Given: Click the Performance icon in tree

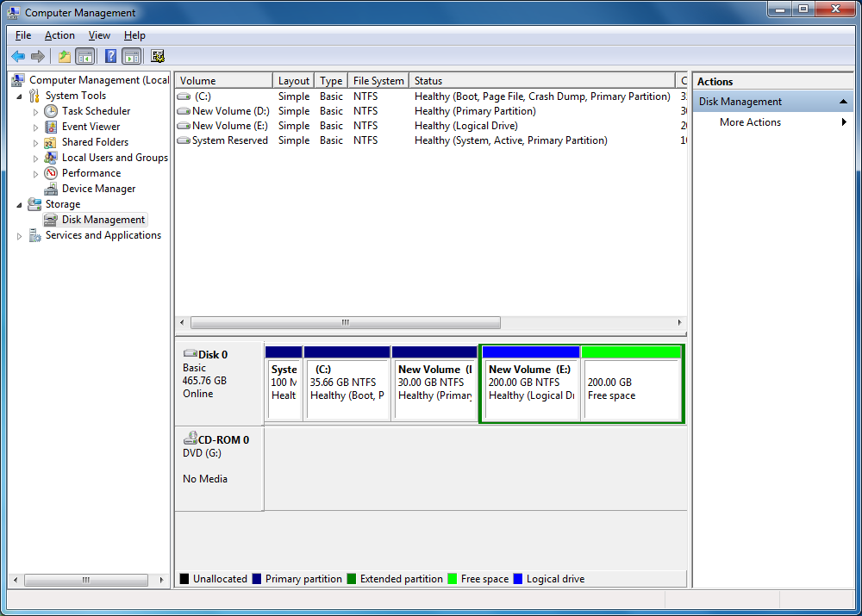Looking at the screenshot, I should pos(51,173).
